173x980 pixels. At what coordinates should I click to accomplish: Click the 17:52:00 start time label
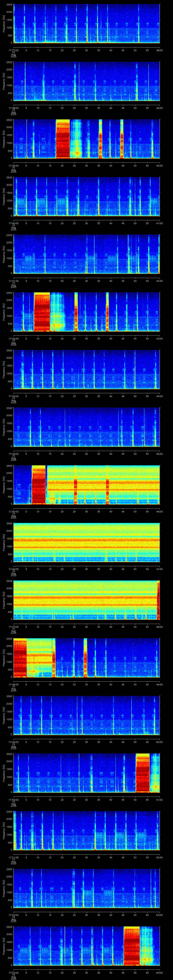[x=13, y=915]
